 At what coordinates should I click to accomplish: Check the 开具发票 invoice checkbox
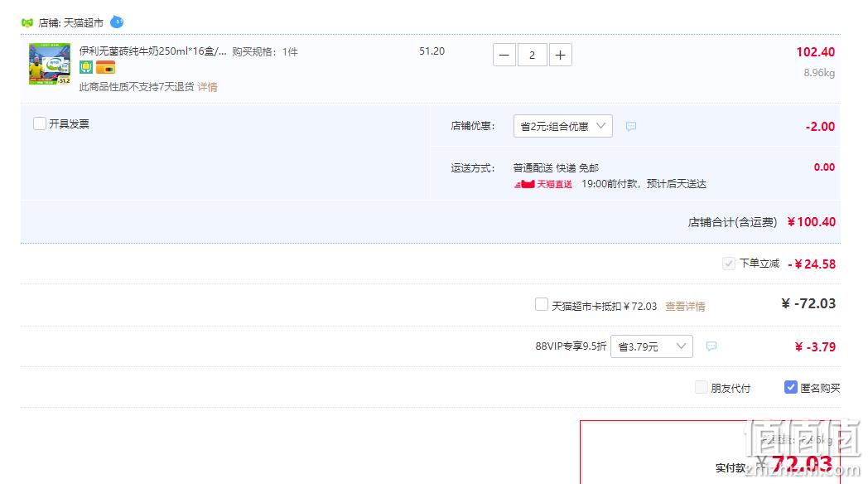[x=39, y=123]
